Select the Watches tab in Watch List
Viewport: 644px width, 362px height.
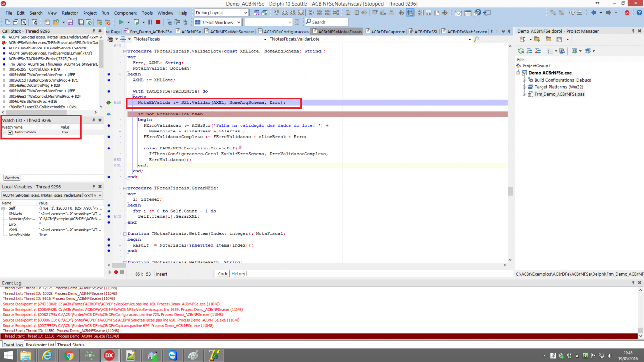coord(12,178)
